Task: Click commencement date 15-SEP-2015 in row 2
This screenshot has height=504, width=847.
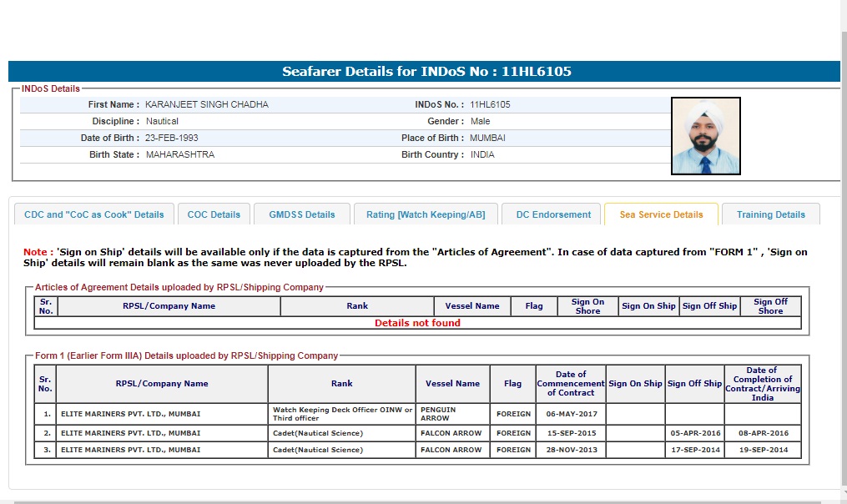Action: click(571, 434)
